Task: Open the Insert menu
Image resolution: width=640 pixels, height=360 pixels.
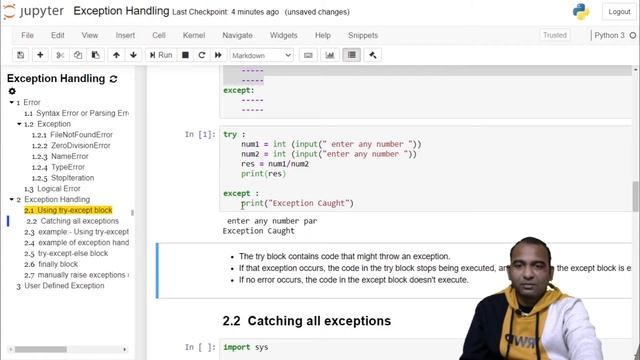Action: point(125,36)
